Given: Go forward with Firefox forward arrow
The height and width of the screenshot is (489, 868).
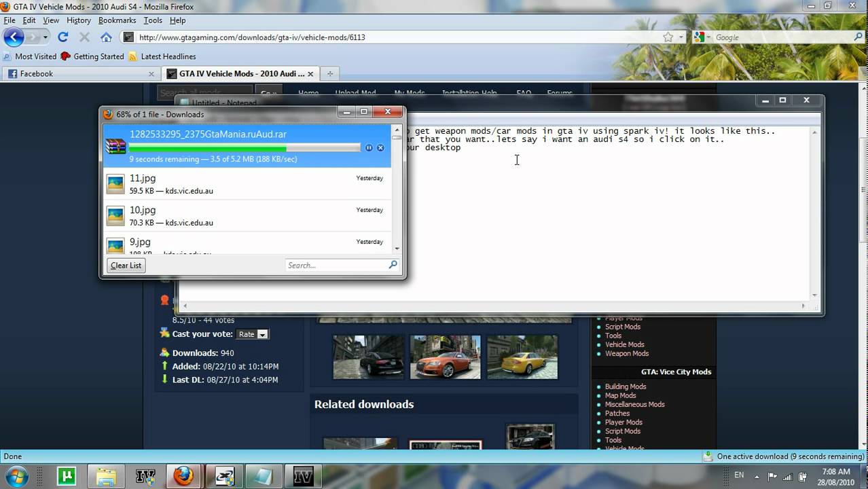Looking at the screenshot, I should tap(33, 37).
